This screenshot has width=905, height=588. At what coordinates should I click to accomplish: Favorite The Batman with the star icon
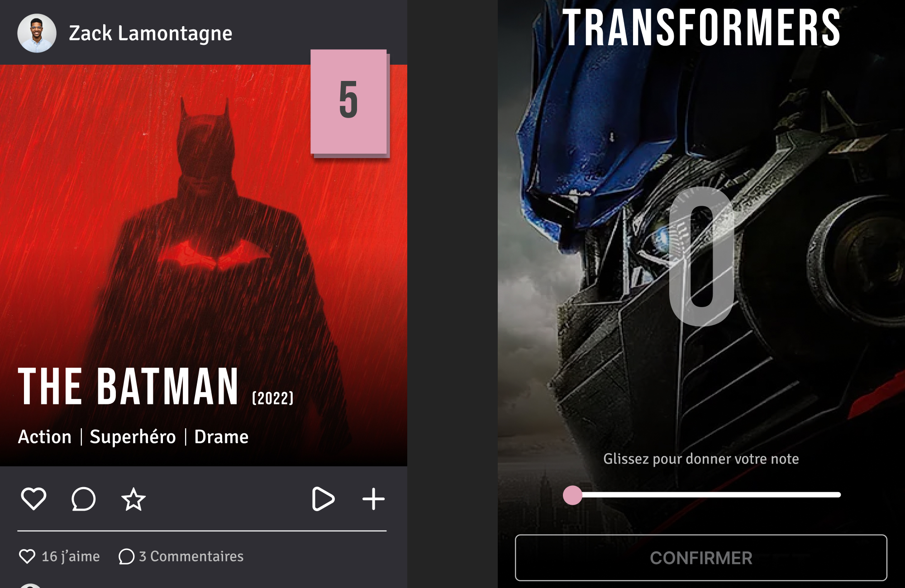pos(133,499)
